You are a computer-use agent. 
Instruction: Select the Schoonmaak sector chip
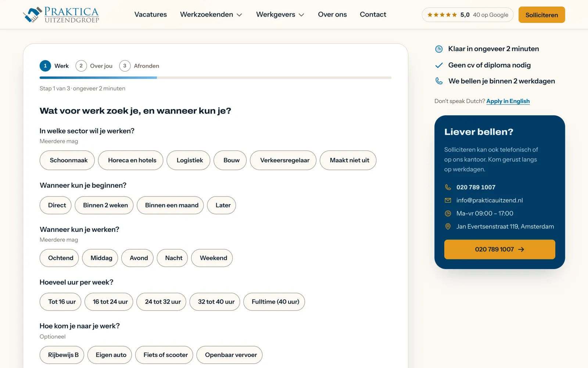coord(67,160)
